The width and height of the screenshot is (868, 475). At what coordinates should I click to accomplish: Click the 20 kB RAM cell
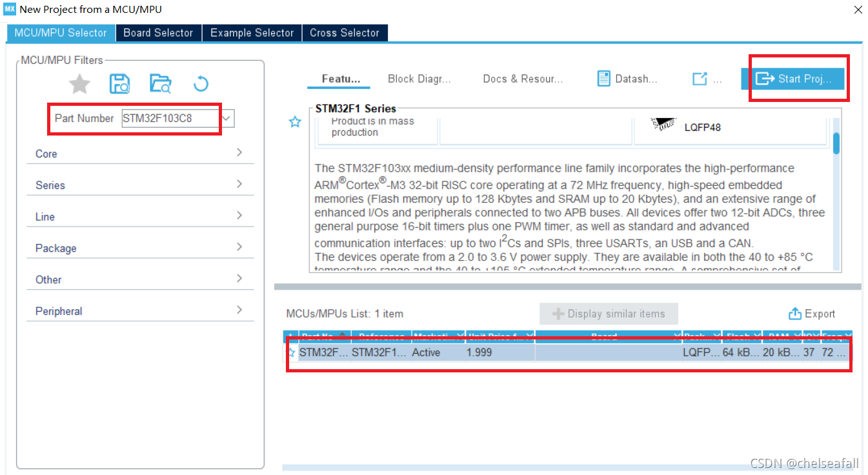tap(781, 352)
